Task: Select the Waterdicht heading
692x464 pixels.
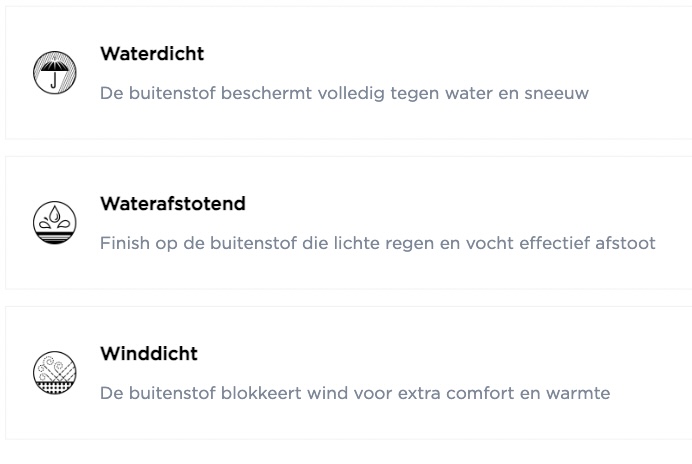Action: pos(152,54)
